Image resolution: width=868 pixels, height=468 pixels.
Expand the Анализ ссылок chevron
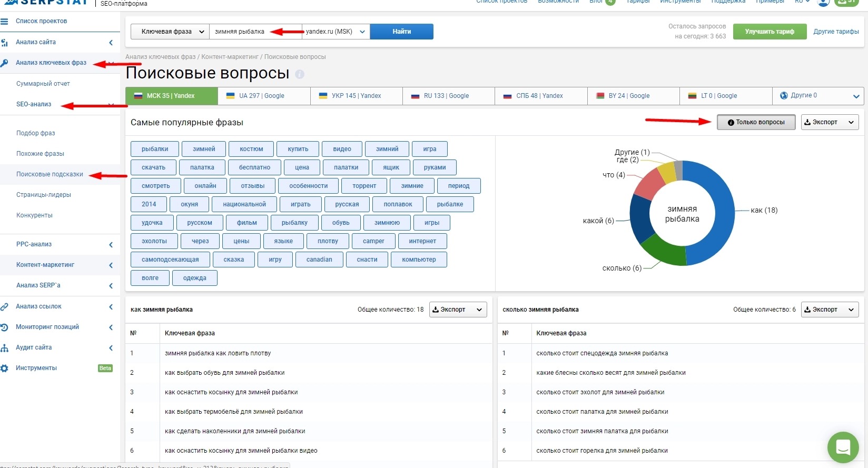coord(111,307)
